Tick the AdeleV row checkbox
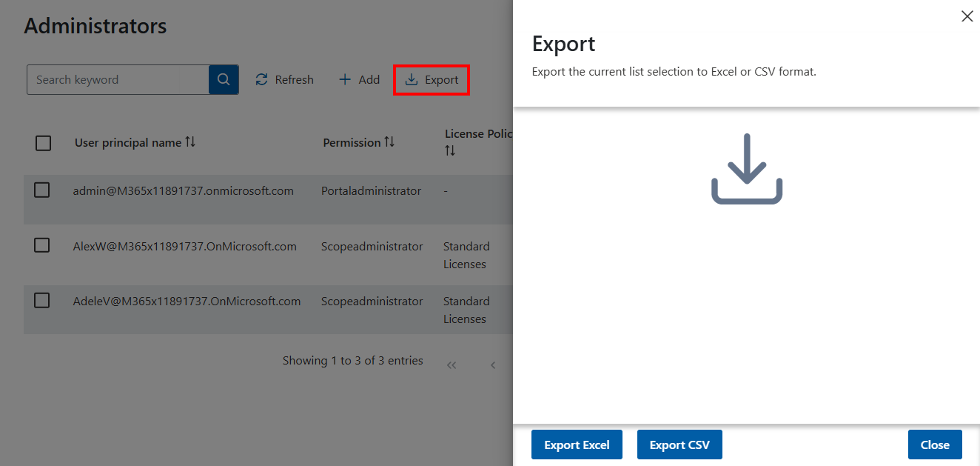 click(x=42, y=300)
